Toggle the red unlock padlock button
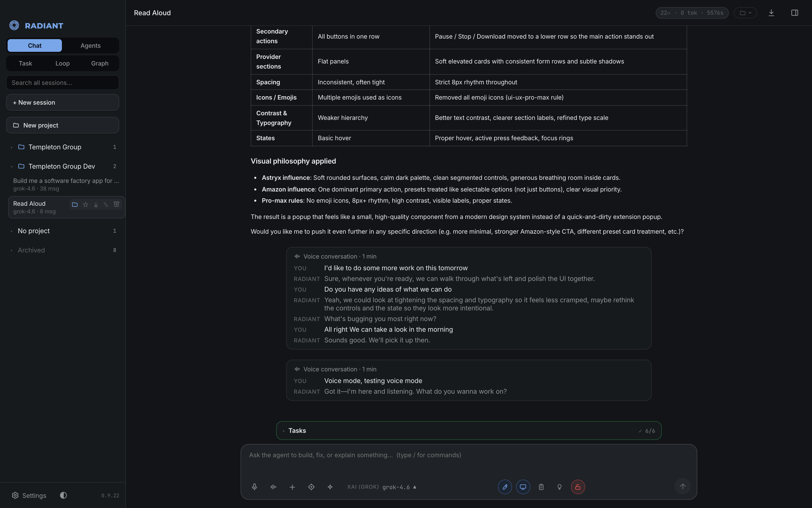The image size is (812, 508). coord(578,487)
